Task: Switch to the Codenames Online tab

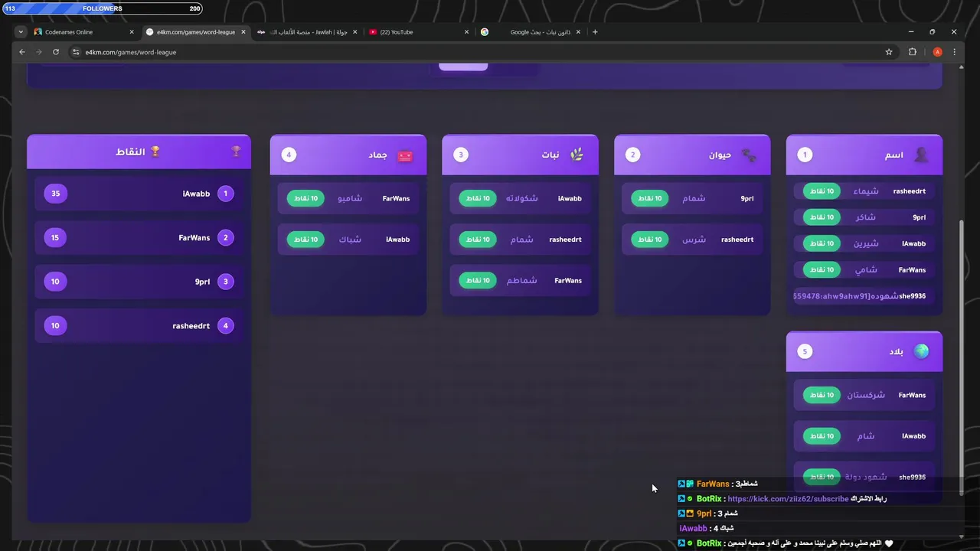Action: click(x=83, y=32)
